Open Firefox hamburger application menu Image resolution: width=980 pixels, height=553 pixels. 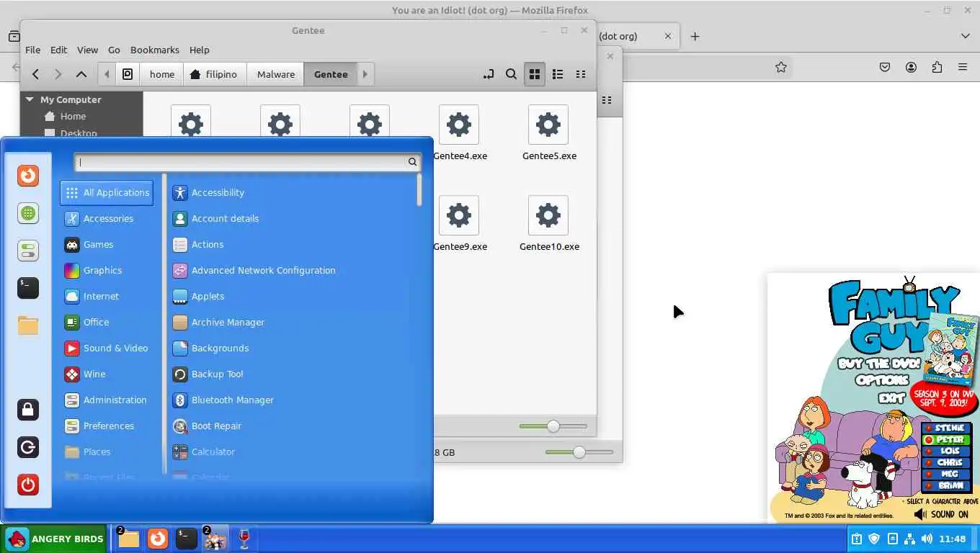click(963, 67)
